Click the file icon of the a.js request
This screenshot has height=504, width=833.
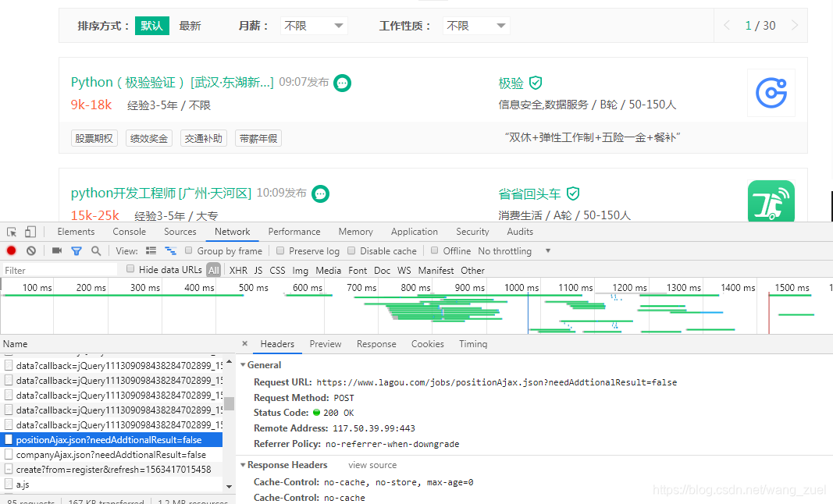9,484
